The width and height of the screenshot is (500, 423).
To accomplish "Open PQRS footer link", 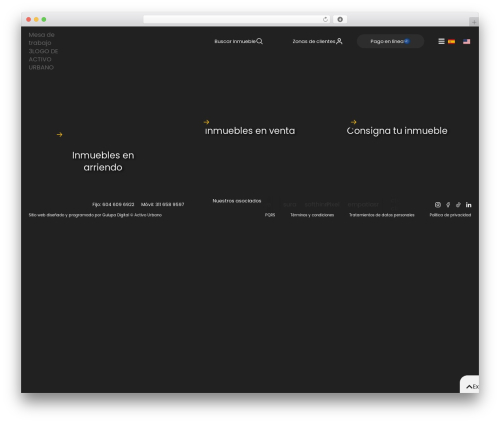I will pyautogui.click(x=270, y=215).
